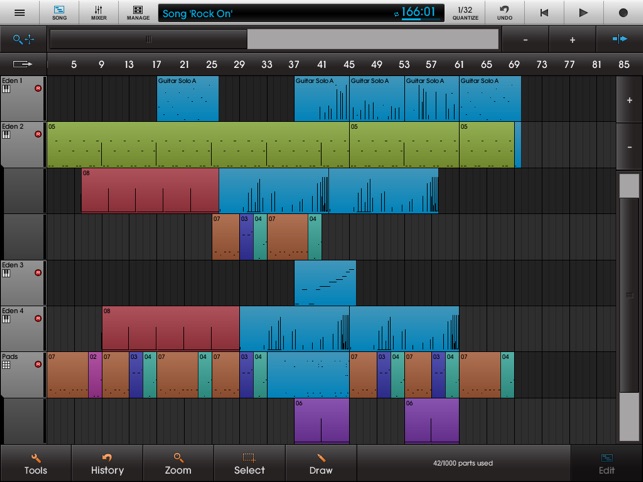Toggle record arm on Pads track
Viewport: 643px width, 482px height.
38,365
